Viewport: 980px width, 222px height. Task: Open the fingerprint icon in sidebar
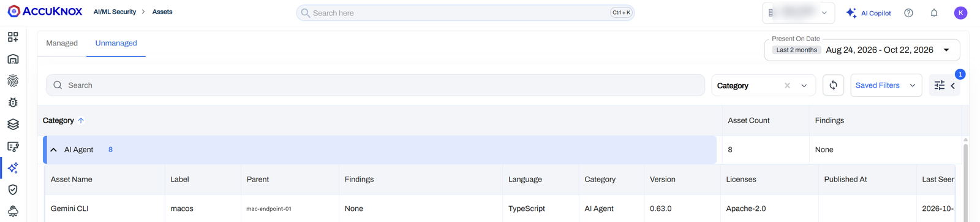coord(13,81)
